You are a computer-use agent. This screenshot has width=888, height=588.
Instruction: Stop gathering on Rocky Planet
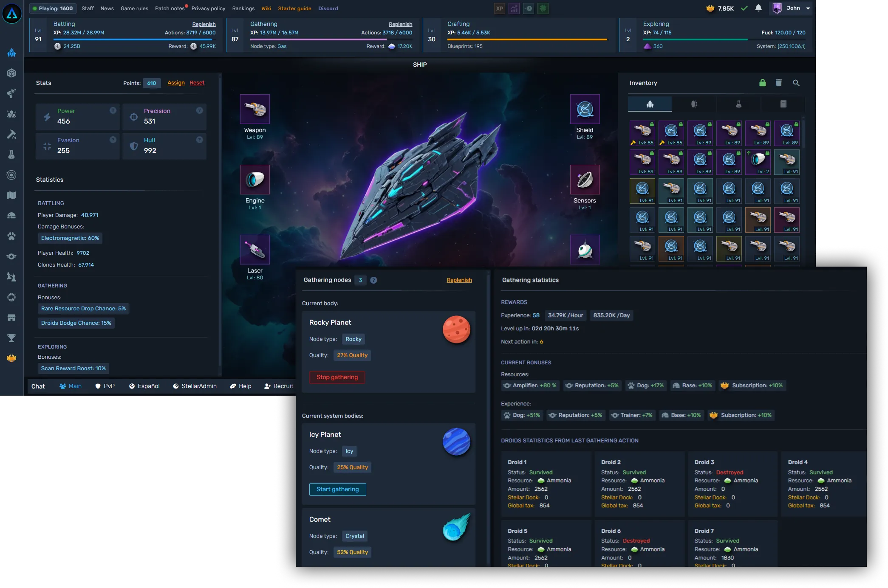click(337, 377)
